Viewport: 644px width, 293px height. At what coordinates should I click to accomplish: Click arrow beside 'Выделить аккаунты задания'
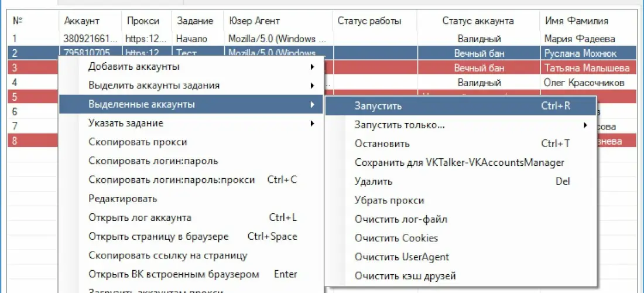(x=313, y=86)
